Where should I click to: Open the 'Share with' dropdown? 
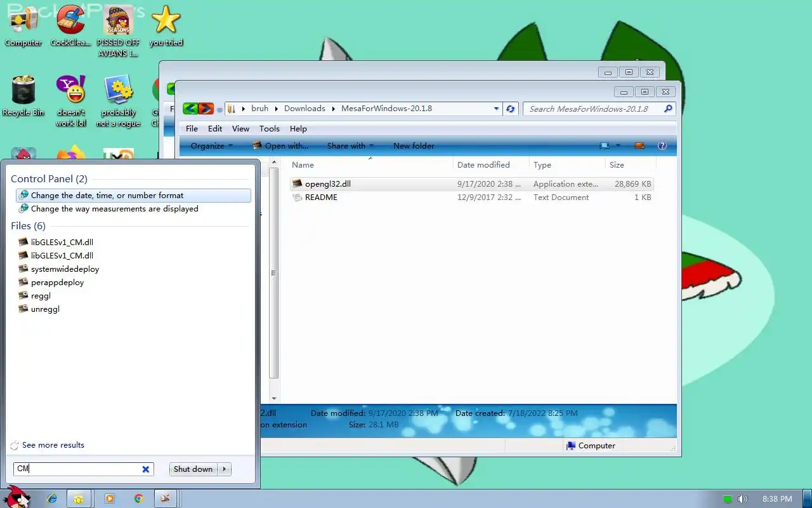[x=350, y=145]
